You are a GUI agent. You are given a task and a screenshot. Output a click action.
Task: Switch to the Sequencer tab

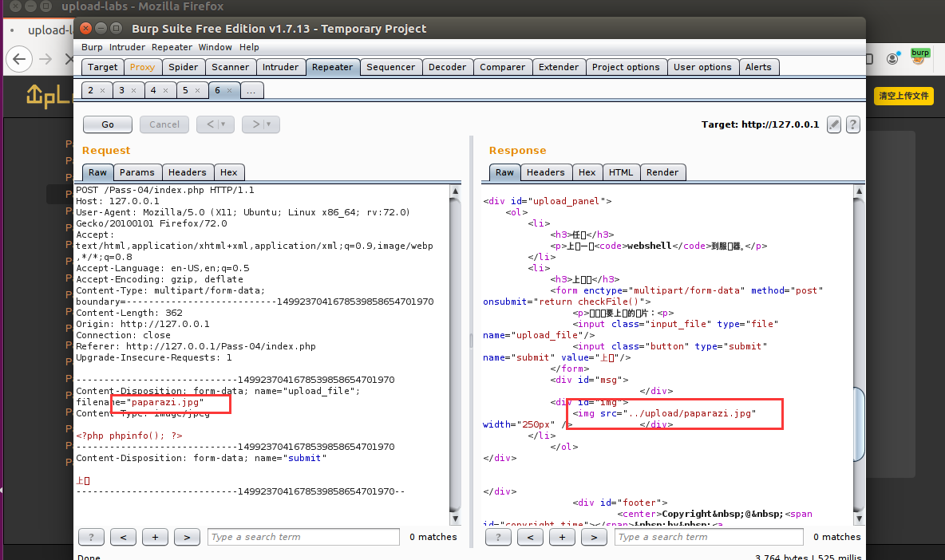click(390, 68)
